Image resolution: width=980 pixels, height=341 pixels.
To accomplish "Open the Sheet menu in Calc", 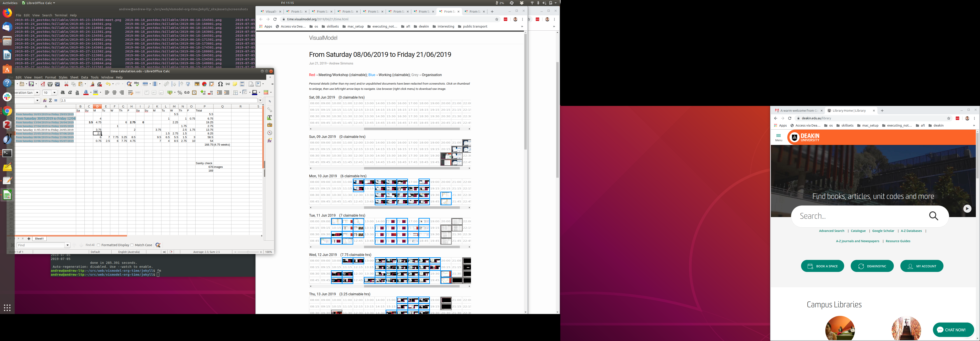I will point(74,77).
